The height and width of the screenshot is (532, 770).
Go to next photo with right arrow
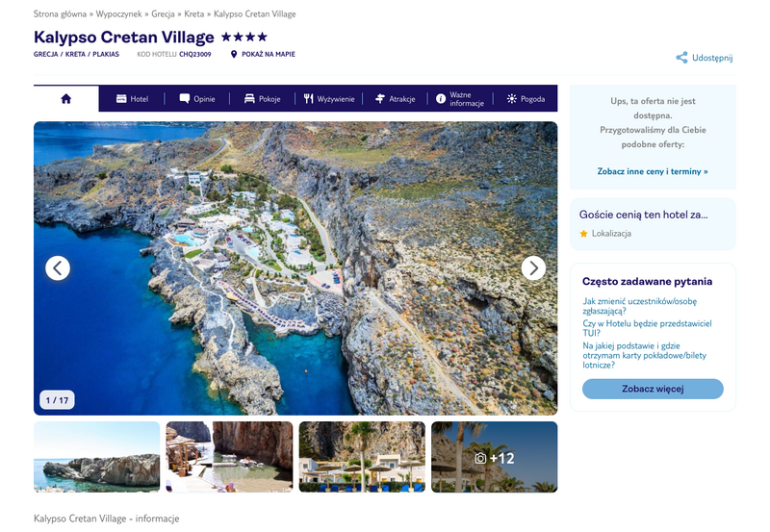point(533,268)
